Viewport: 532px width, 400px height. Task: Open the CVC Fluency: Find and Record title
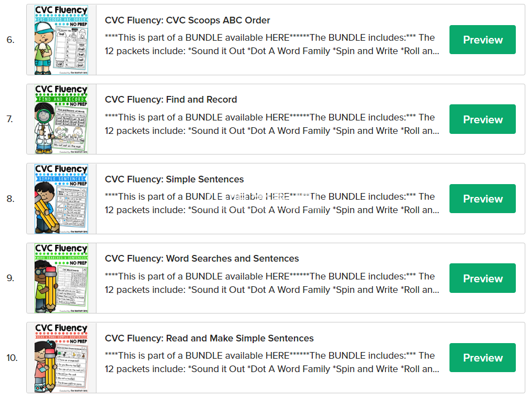[170, 99]
